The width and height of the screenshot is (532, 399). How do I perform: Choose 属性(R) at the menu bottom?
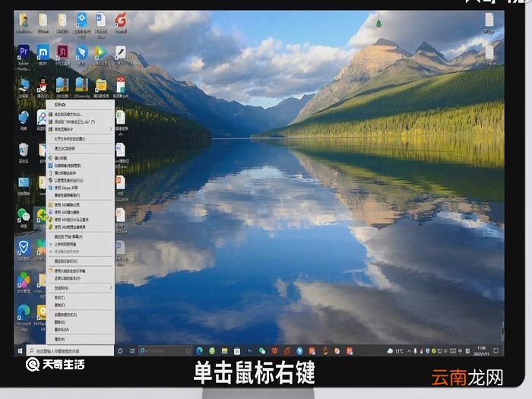pos(81,339)
